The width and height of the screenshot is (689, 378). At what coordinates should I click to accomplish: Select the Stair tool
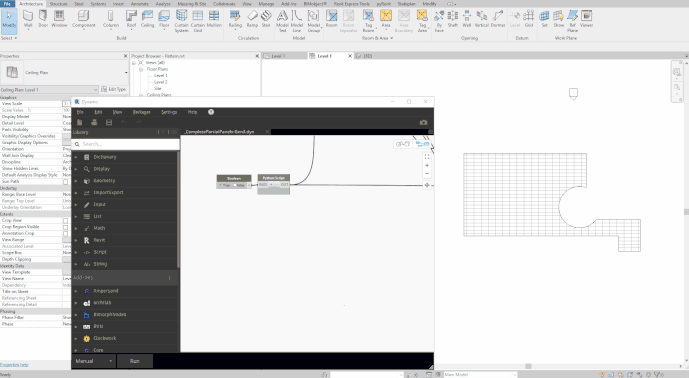pos(266,19)
